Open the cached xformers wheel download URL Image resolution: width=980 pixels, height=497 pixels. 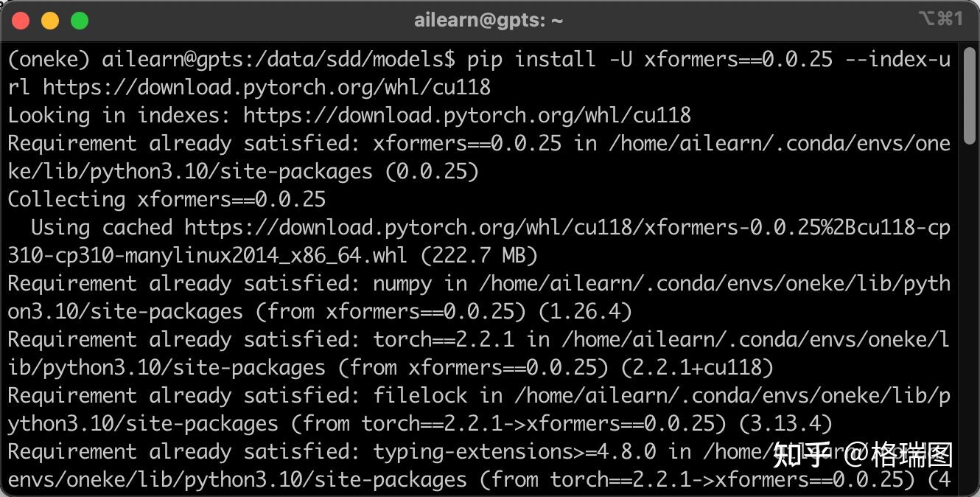pyautogui.click(x=567, y=227)
